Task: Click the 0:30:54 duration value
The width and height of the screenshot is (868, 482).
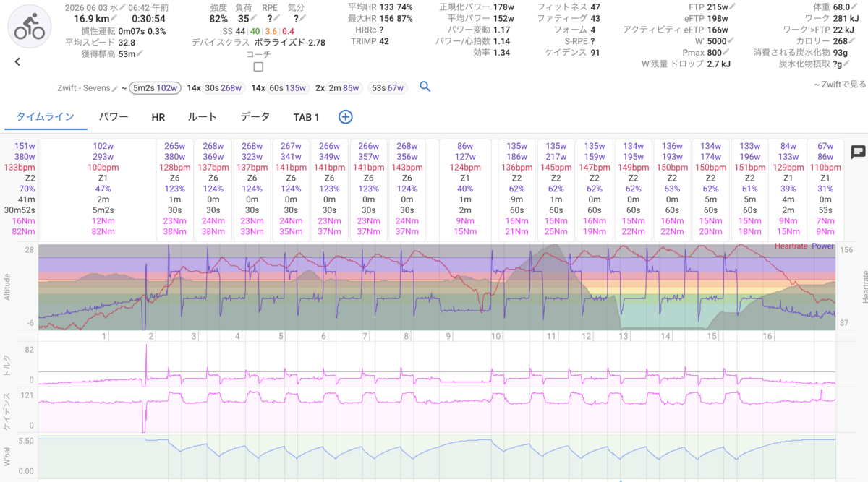Action: click(x=150, y=18)
